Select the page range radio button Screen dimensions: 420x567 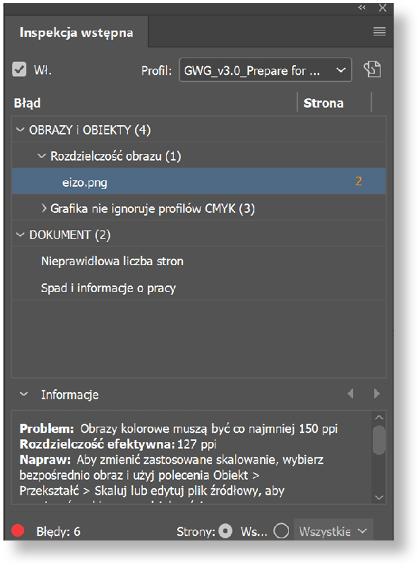[x=281, y=531]
